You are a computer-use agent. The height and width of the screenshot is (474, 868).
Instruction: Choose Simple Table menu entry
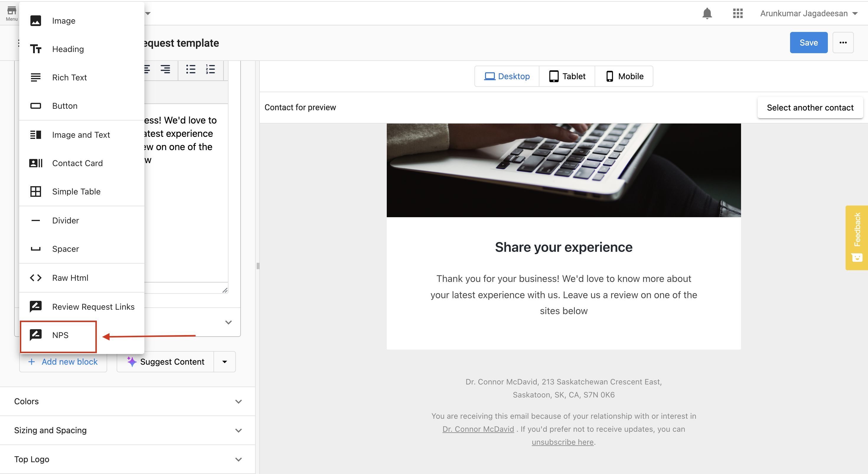pyautogui.click(x=82, y=191)
